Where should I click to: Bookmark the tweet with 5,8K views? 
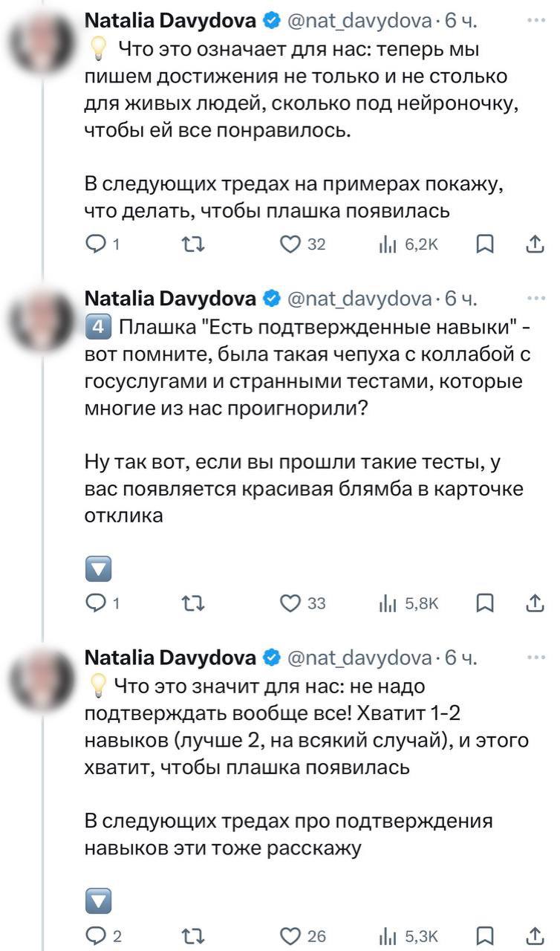point(485,604)
